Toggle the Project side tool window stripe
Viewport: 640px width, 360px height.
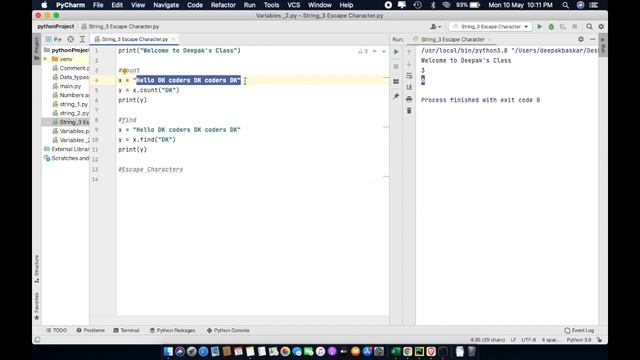[37, 48]
